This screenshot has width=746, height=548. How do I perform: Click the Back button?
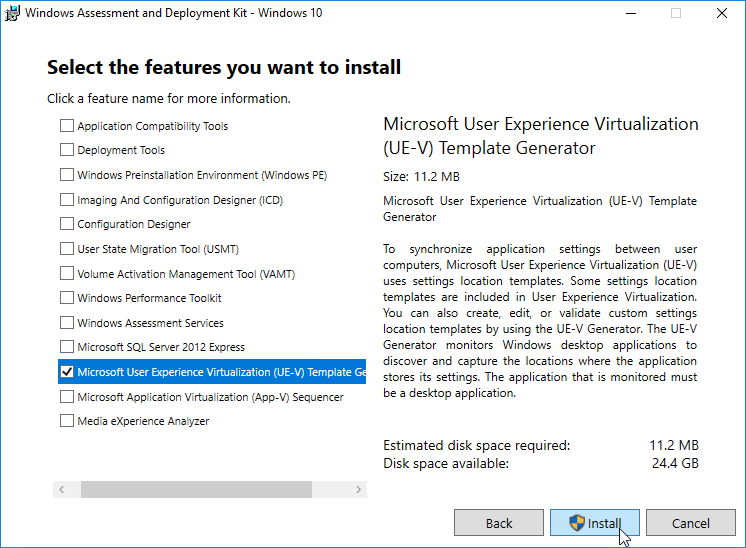tap(499, 523)
